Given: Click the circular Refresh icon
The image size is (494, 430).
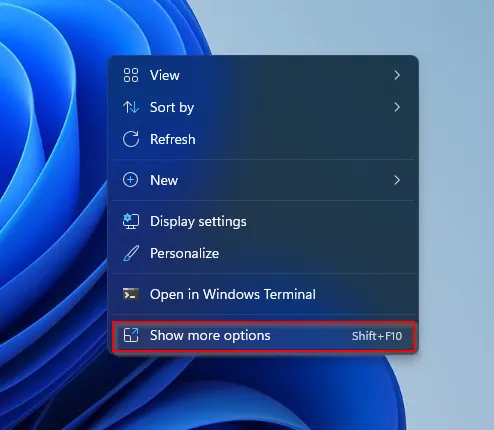Looking at the screenshot, I should 131,139.
